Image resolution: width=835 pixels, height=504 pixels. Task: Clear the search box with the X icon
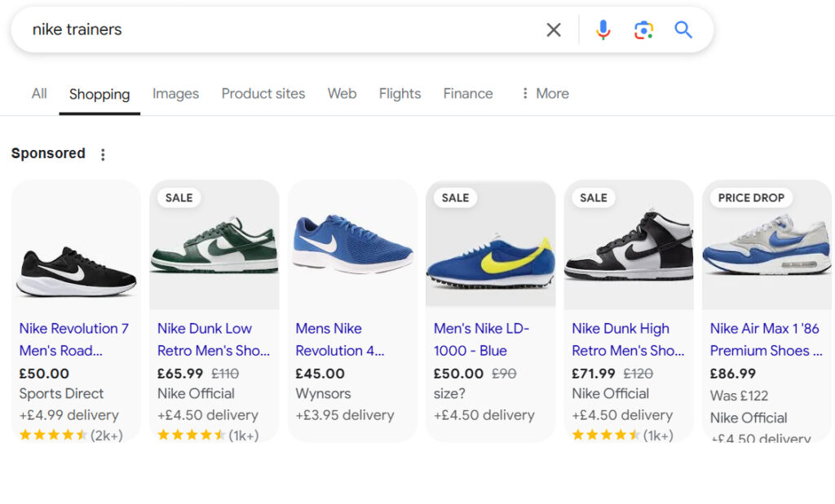click(554, 30)
